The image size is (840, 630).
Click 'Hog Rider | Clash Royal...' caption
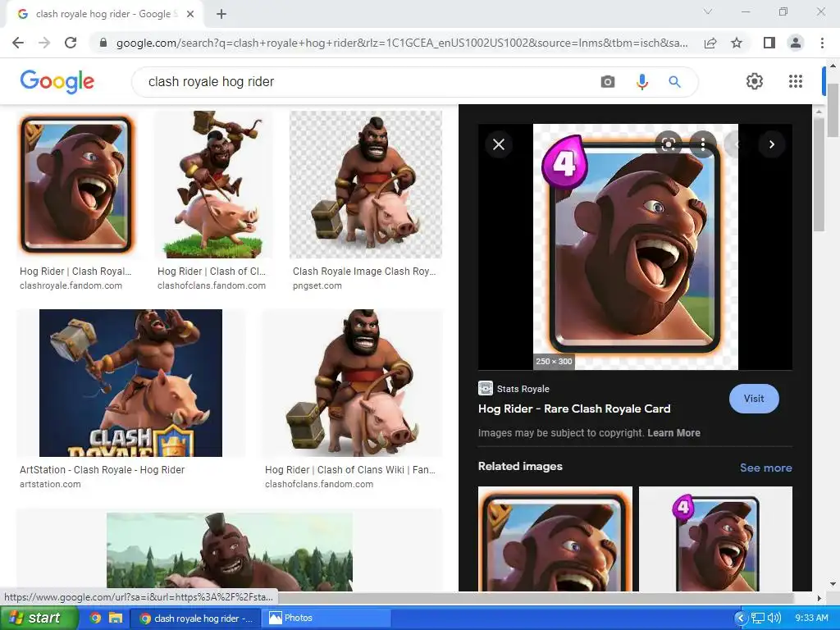[x=75, y=271]
